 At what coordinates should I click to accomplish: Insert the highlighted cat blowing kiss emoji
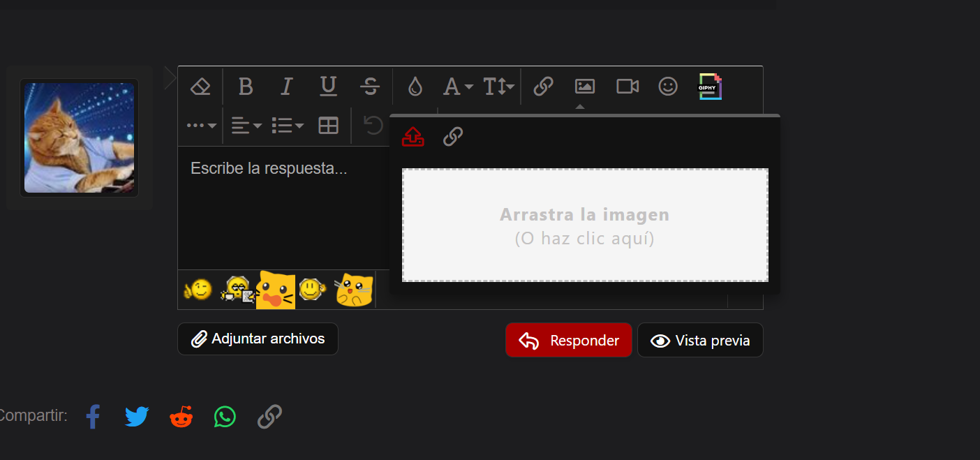click(x=276, y=290)
